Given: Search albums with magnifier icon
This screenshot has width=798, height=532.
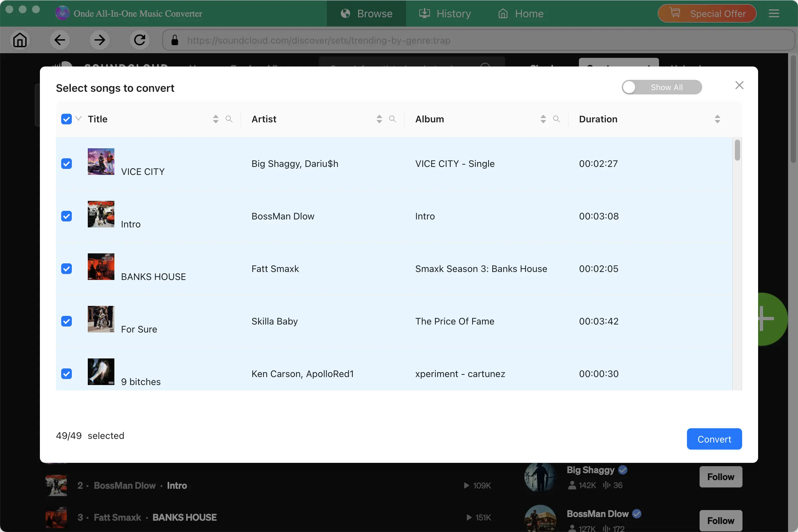Looking at the screenshot, I should 556,119.
